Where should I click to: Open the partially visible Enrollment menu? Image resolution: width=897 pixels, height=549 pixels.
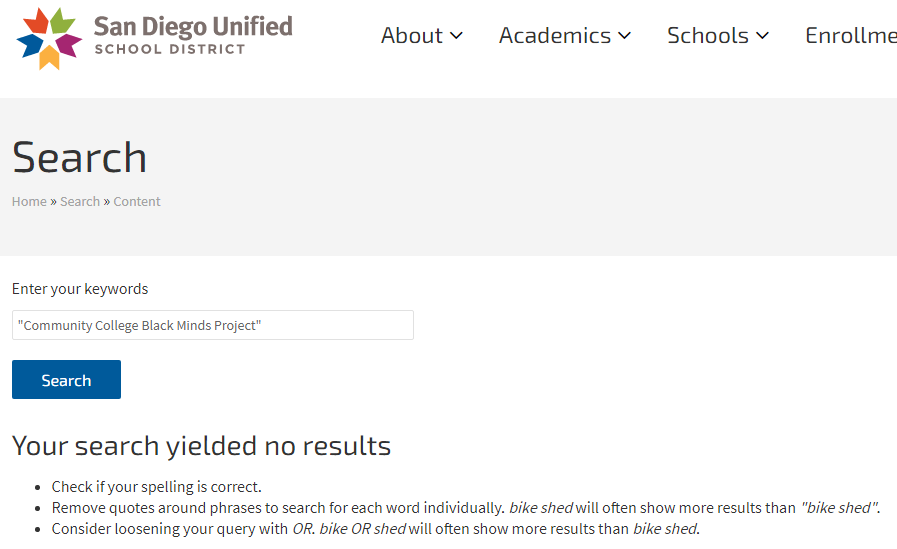click(850, 35)
